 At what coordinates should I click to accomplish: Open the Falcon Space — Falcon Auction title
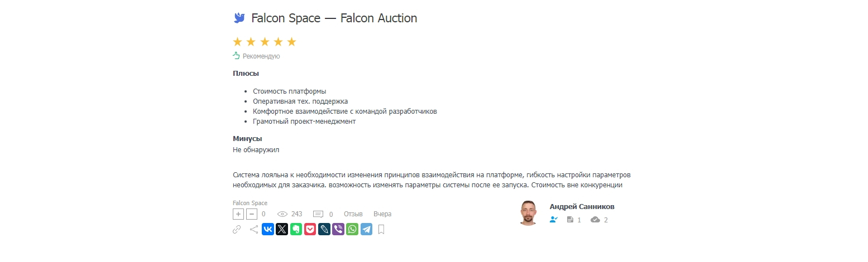[334, 18]
